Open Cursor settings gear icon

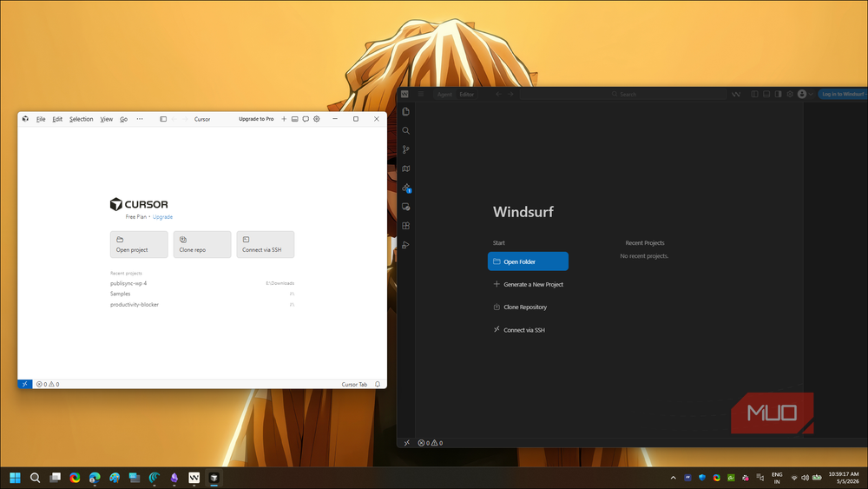coord(317,119)
